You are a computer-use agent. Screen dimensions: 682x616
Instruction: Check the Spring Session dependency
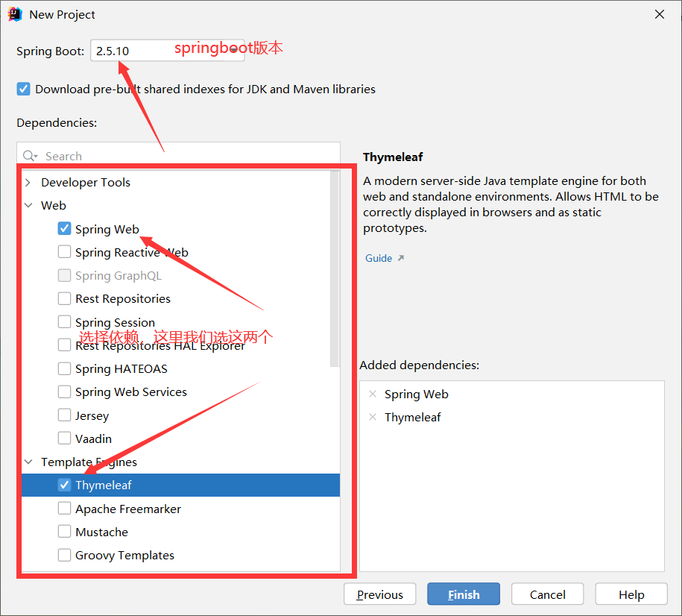tap(64, 321)
